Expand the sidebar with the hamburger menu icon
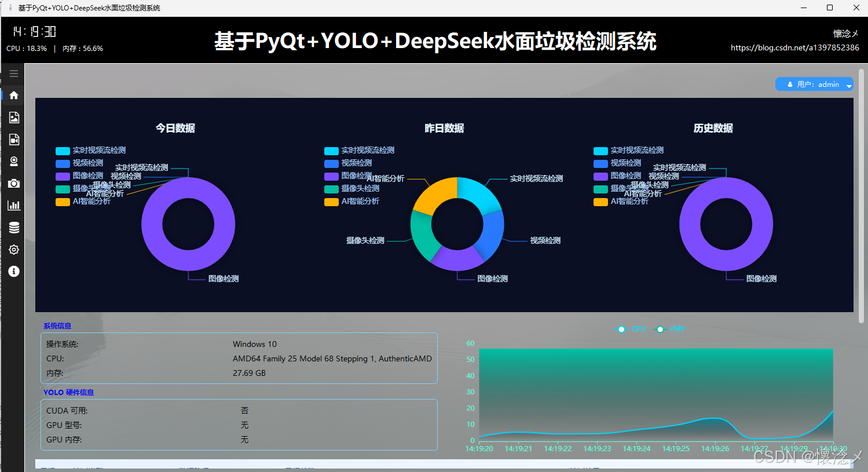 (14, 74)
